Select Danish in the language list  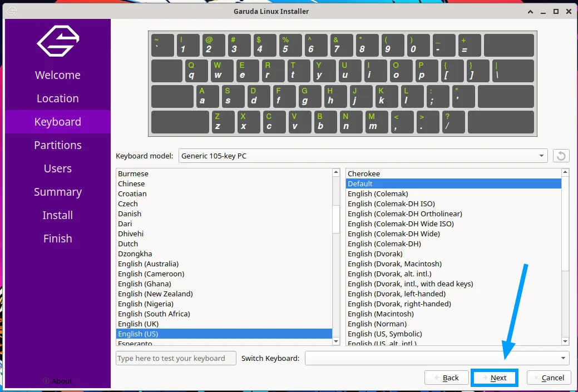coord(224,214)
